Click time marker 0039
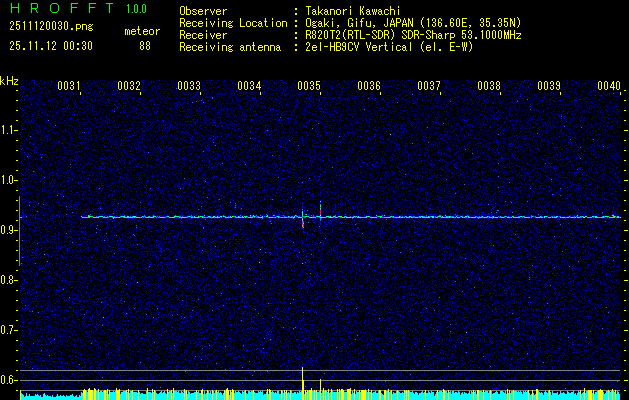The width and height of the screenshot is (629, 400). [x=549, y=86]
